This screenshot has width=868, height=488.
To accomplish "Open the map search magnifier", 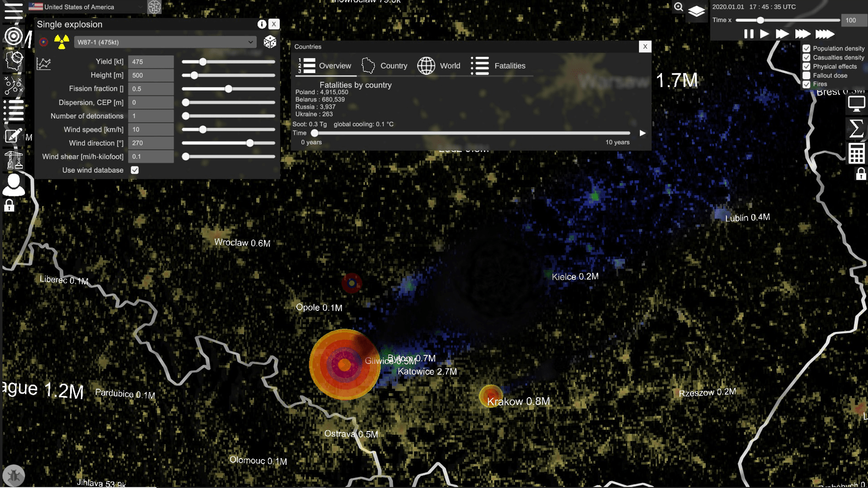I will 679,7.
